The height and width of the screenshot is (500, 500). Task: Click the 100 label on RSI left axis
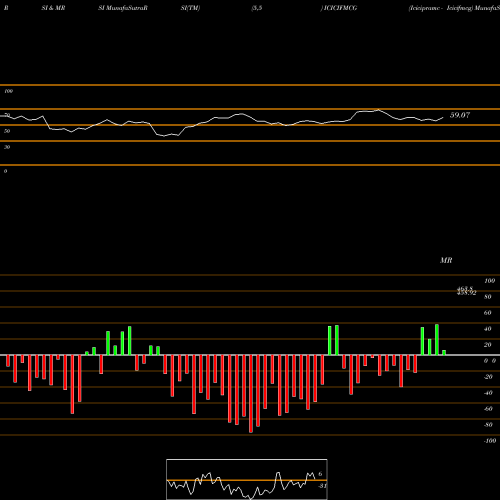point(8,91)
